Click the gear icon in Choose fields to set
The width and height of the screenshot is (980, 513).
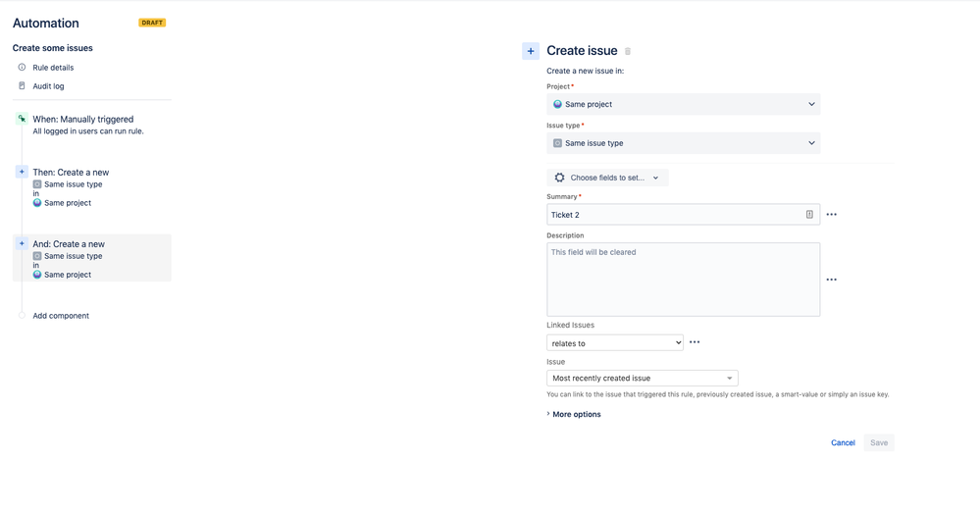[559, 178]
